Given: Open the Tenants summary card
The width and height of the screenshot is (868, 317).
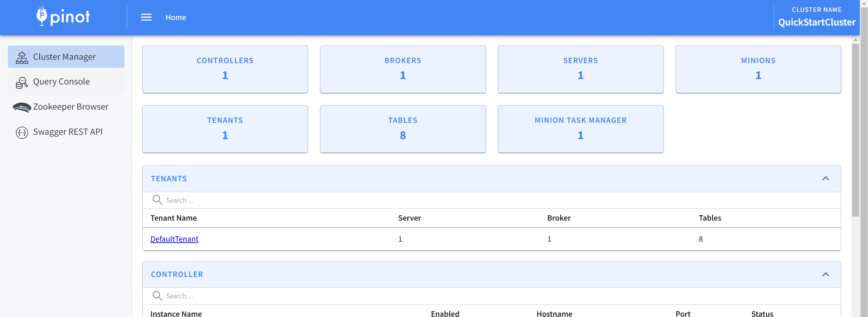Looking at the screenshot, I should coord(225,129).
